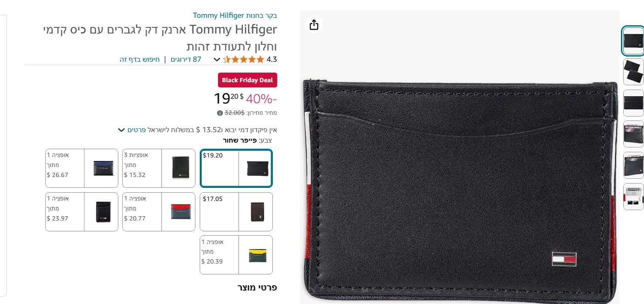This screenshot has height=304, width=644.
Task: Click the 'חיפוש בדף זה' link
Action: coord(140,60)
